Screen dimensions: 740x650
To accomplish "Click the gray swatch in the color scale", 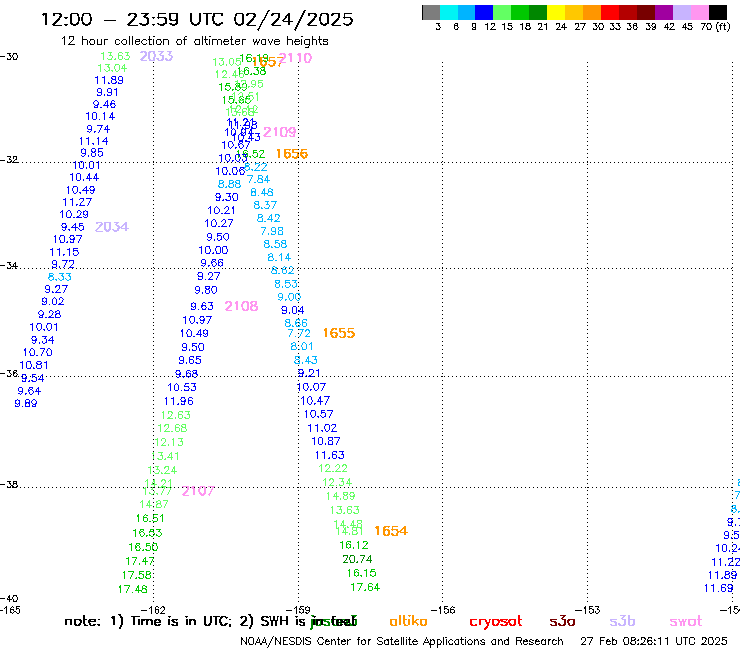I will 431,12.
